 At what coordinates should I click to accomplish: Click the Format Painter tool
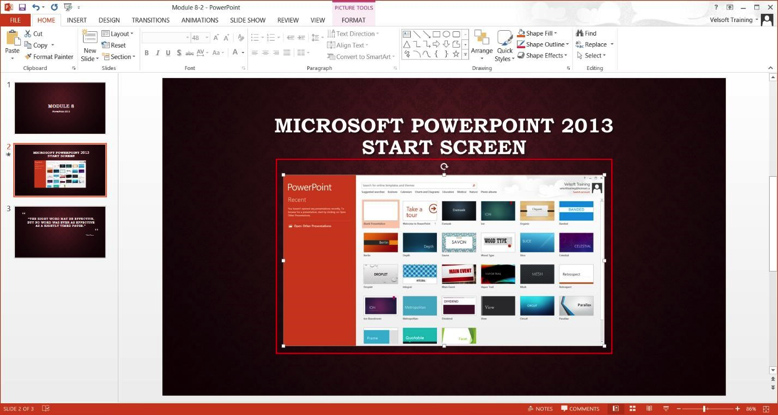point(48,57)
